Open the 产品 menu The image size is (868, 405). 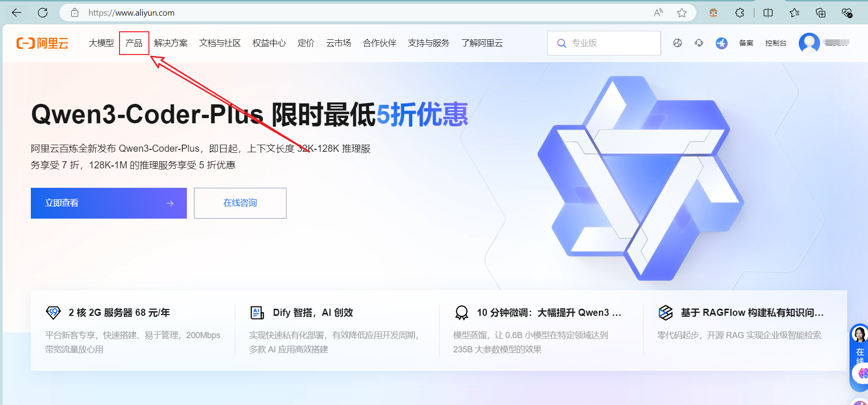tap(134, 43)
